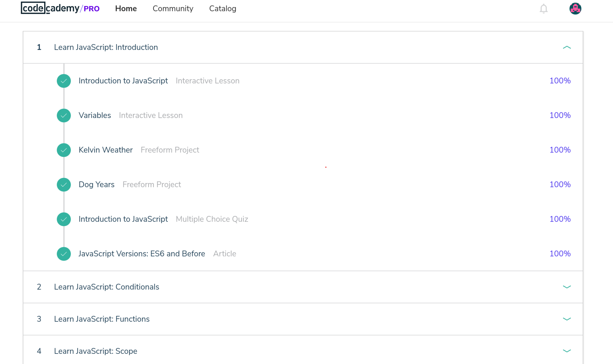
Task: Click the Dog Years completed checkmark icon
Action: click(x=64, y=185)
